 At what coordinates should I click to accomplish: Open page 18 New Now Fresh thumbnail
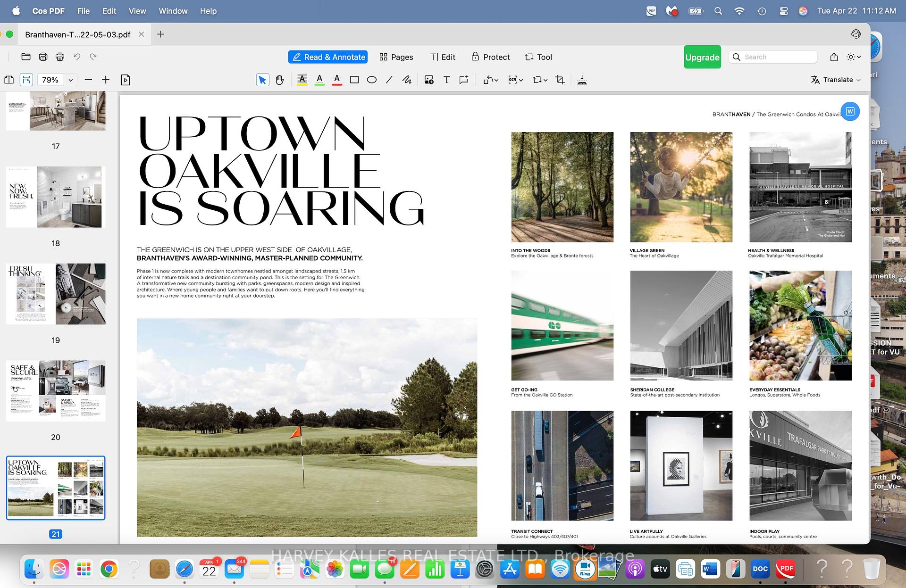(56, 197)
